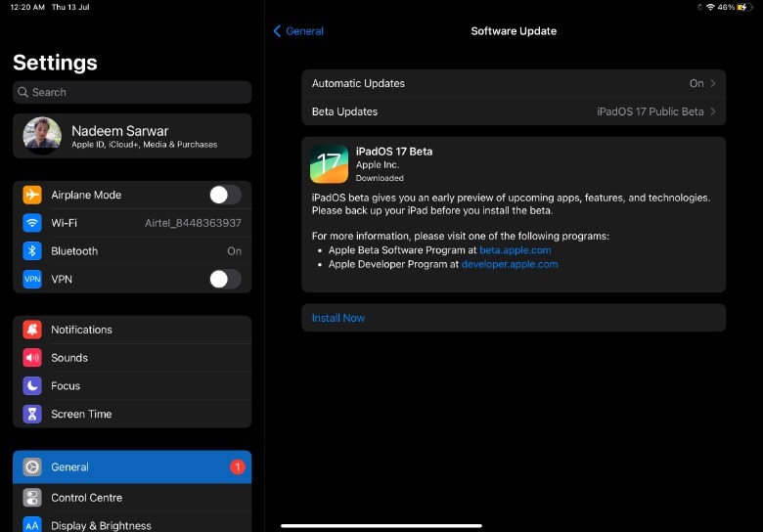Screen dimensions: 763x532
Task: Tap the Bluetooth On status text
Action: point(234,251)
